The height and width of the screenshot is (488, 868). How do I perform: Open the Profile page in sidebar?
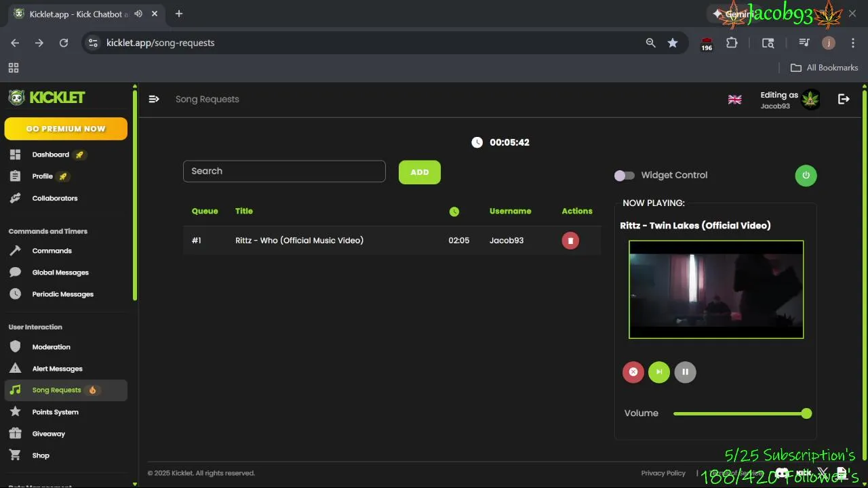tap(42, 176)
